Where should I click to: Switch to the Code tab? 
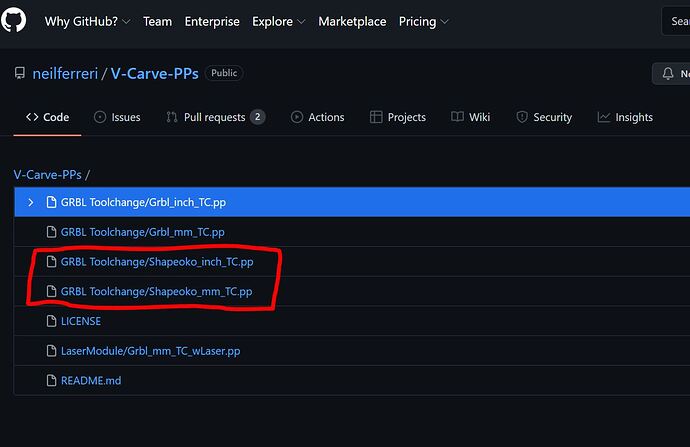[x=48, y=117]
